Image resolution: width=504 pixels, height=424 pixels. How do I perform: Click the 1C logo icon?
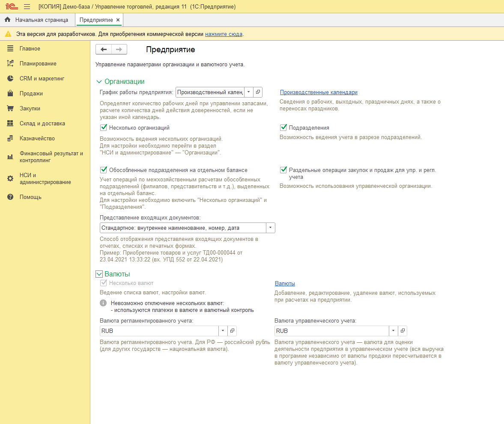click(x=12, y=6)
